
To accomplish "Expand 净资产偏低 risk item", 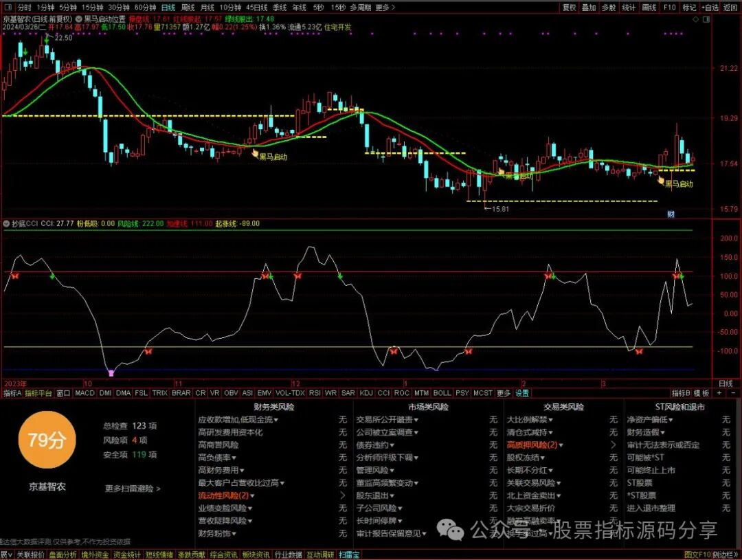I will coord(650,420).
